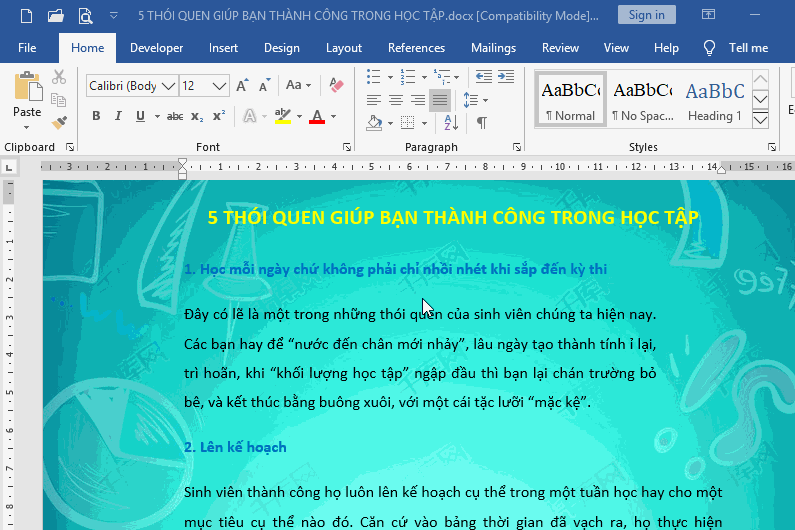Open Text Effects and Typography
Screen dimensions: 795x530
click(x=249, y=116)
